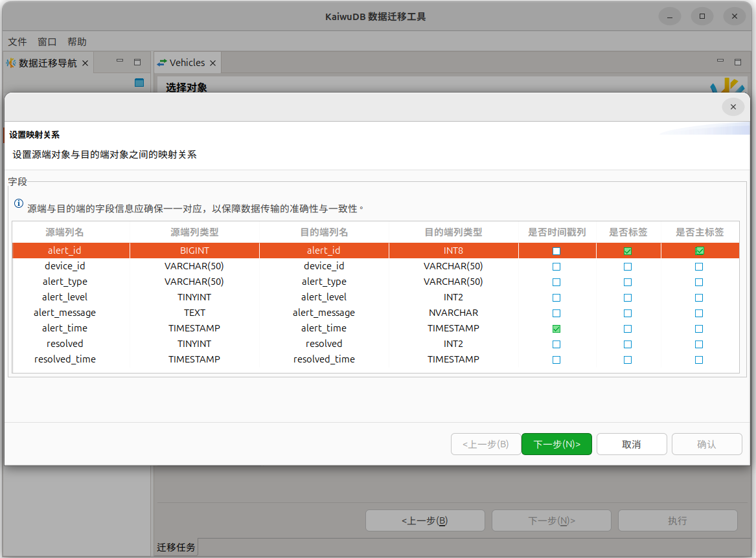Click the blue icon in the navigation panel
Screen dimensions: 756x558
[x=139, y=82]
